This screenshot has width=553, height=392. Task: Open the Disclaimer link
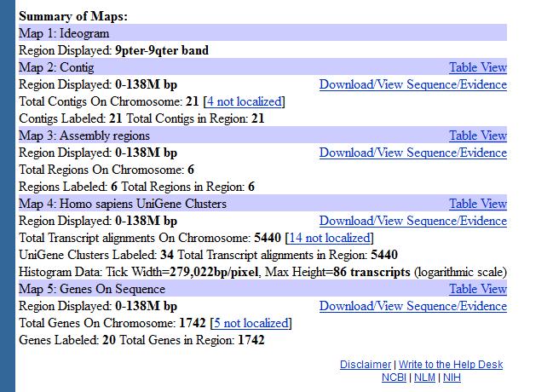point(366,365)
